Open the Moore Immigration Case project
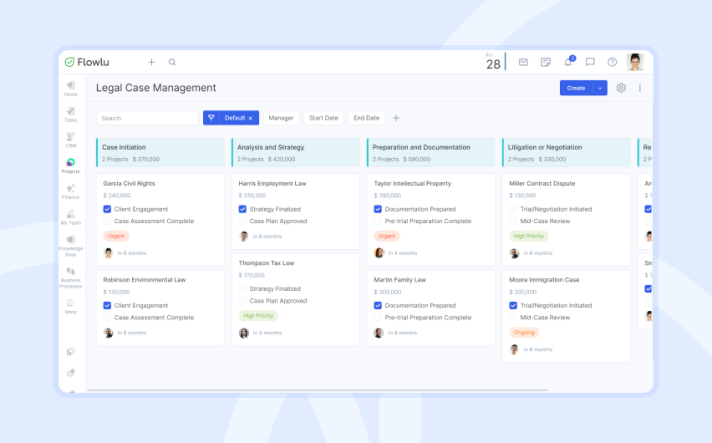712x443 pixels. pos(544,280)
